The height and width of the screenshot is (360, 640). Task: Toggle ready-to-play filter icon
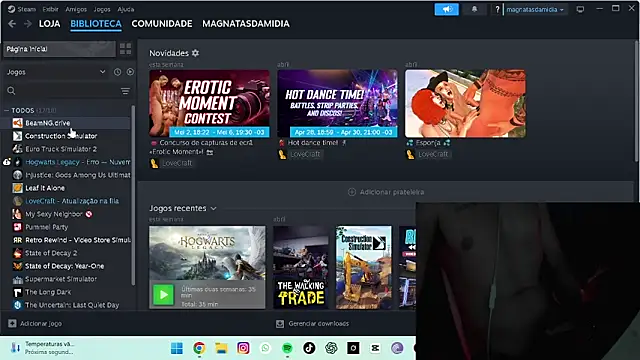click(130, 72)
